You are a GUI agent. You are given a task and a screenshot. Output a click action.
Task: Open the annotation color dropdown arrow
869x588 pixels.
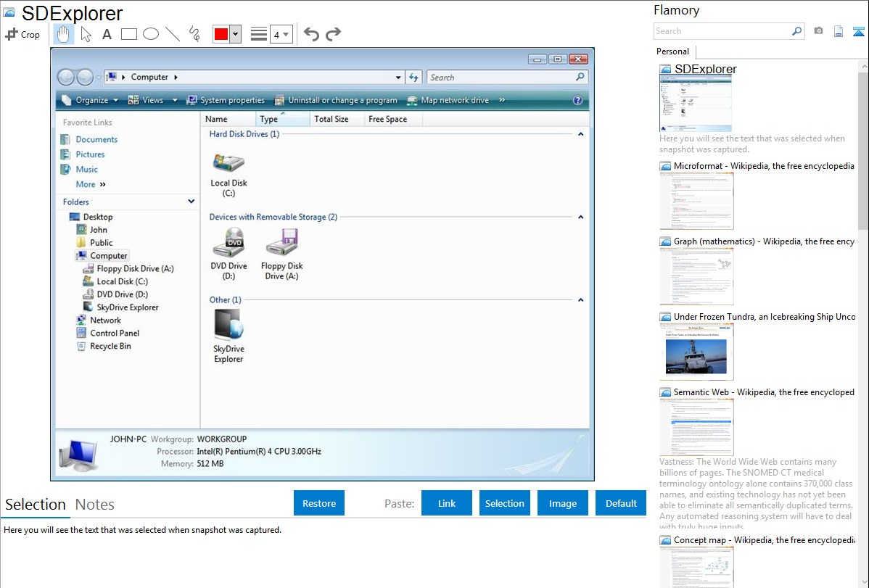[236, 34]
